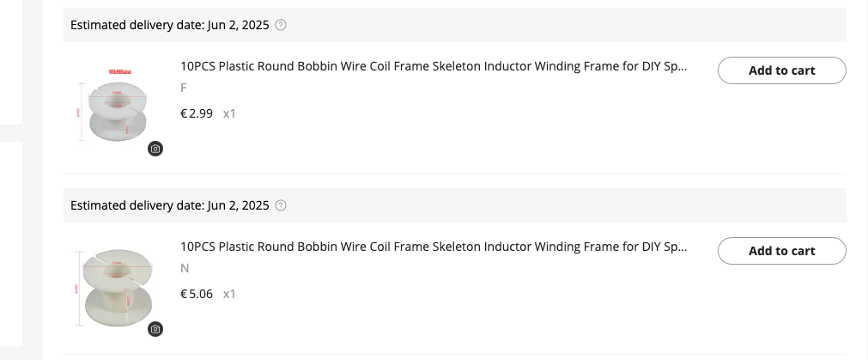Click quantity x1 next to €2.99
The width and height of the screenshot is (868, 360).
[229, 113]
